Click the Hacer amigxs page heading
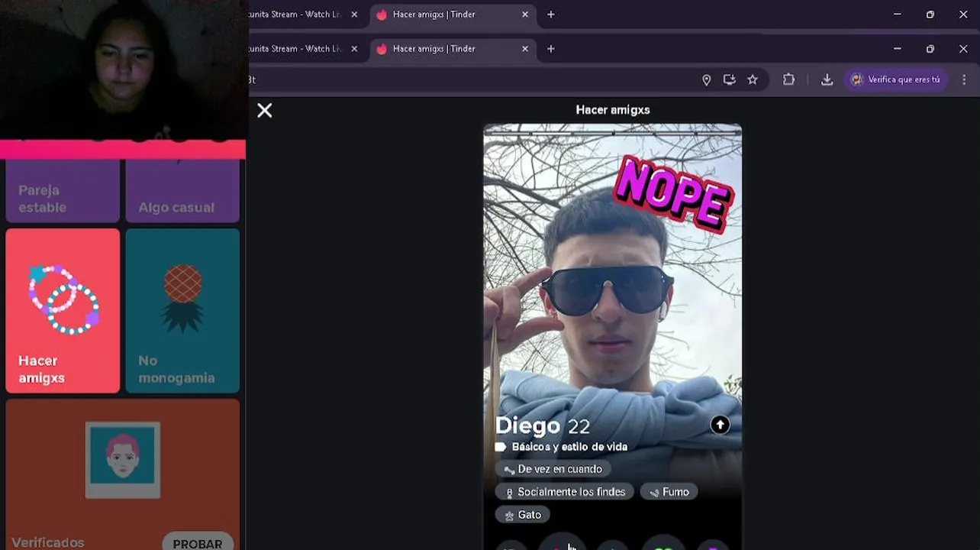Viewport: 980px width, 550px height. (613, 110)
